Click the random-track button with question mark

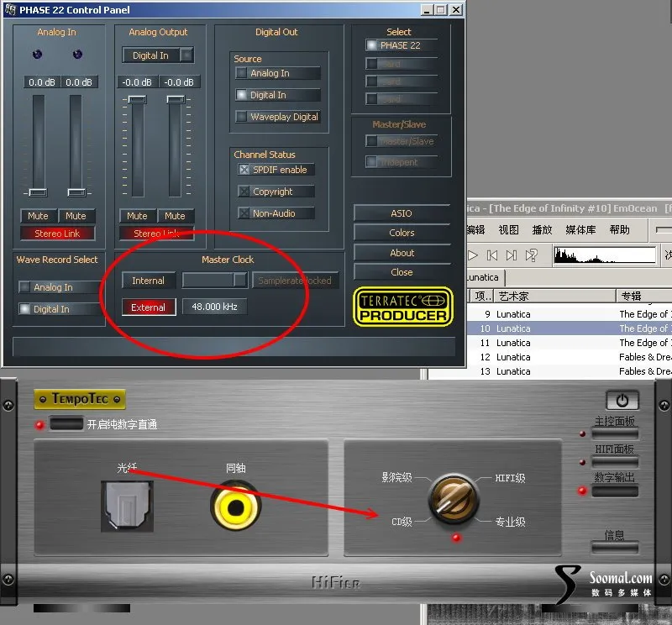[x=531, y=255]
